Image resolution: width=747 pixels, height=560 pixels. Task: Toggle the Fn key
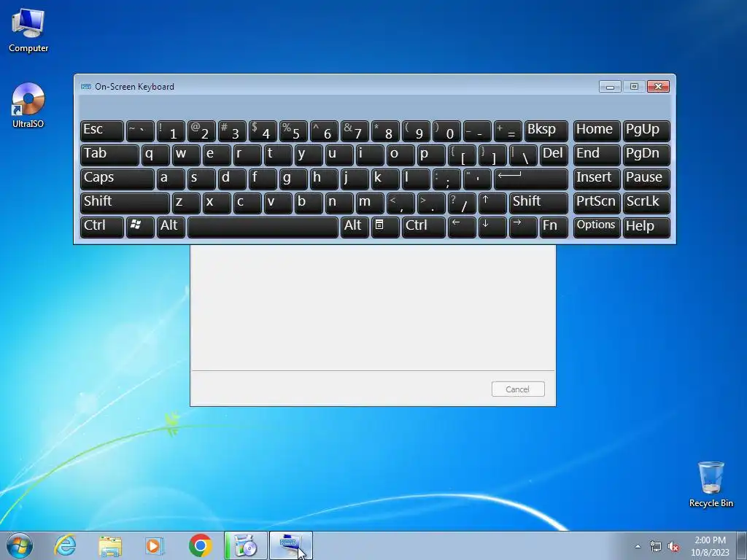(x=554, y=227)
